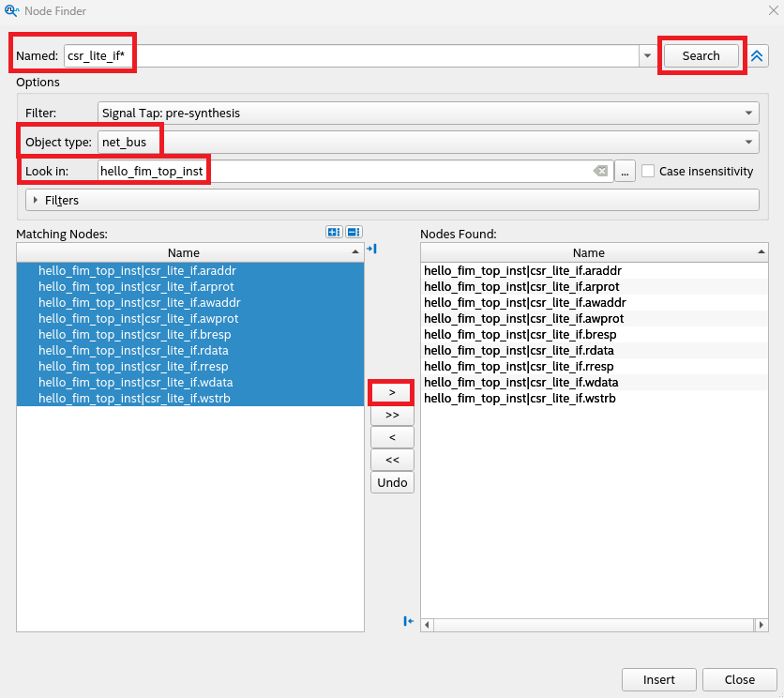Screen dimensions: 784x698
Task: Select csr_lite_if.awaddr in Matching Nodes
Action: [190, 303]
